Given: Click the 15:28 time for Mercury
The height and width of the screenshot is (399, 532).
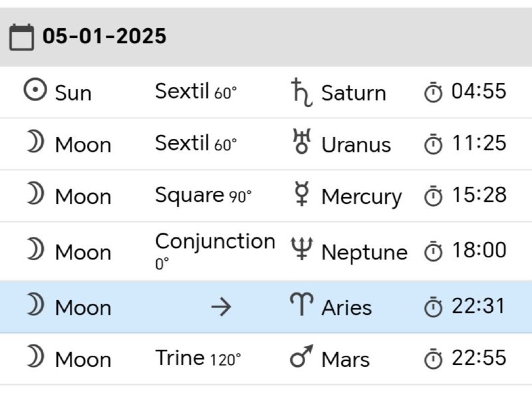Looking at the screenshot, I should click(479, 195).
